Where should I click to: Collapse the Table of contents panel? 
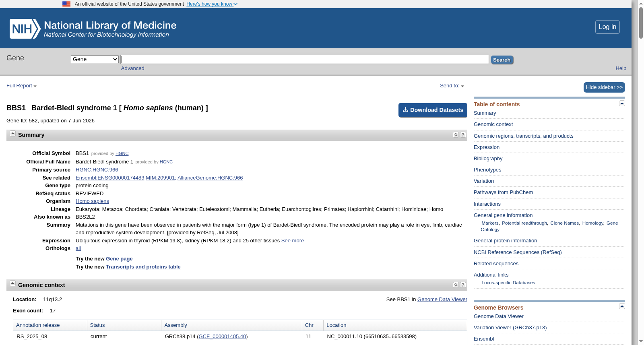(622, 103)
